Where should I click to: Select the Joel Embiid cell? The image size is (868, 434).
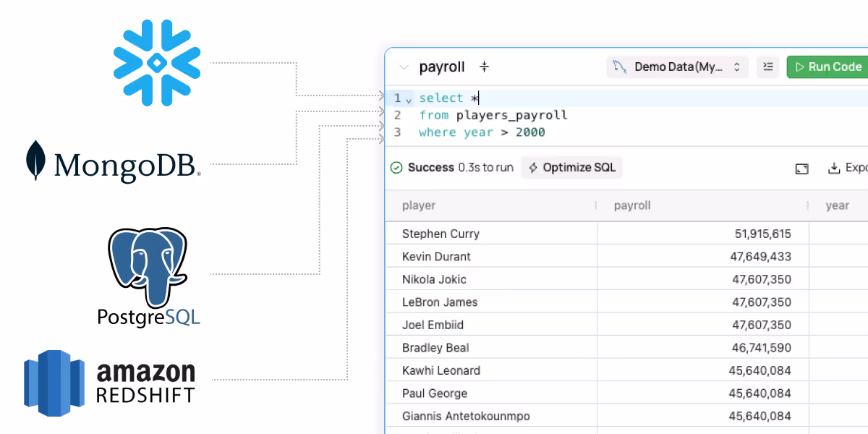click(x=491, y=325)
